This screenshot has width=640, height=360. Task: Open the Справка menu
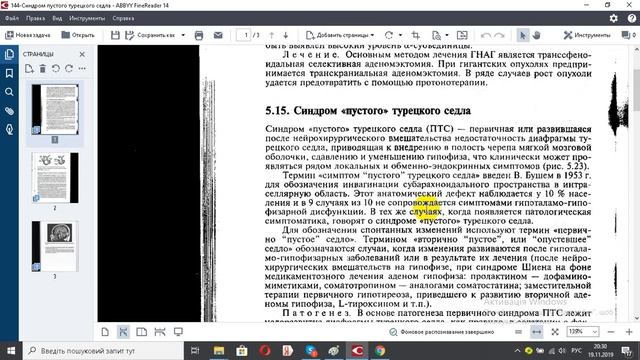click(123, 18)
